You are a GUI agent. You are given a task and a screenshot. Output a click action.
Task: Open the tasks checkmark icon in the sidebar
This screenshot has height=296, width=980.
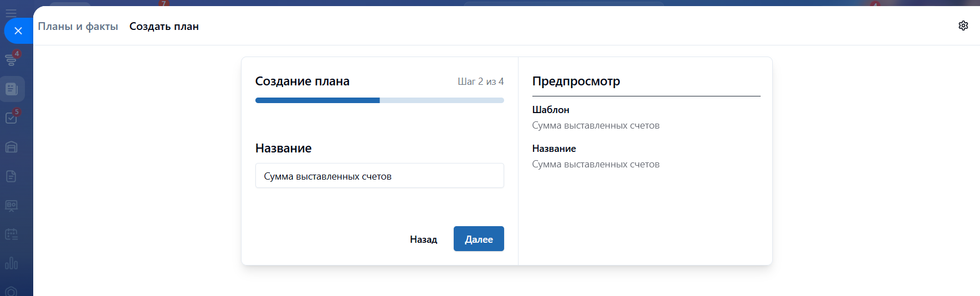point(11,118)
